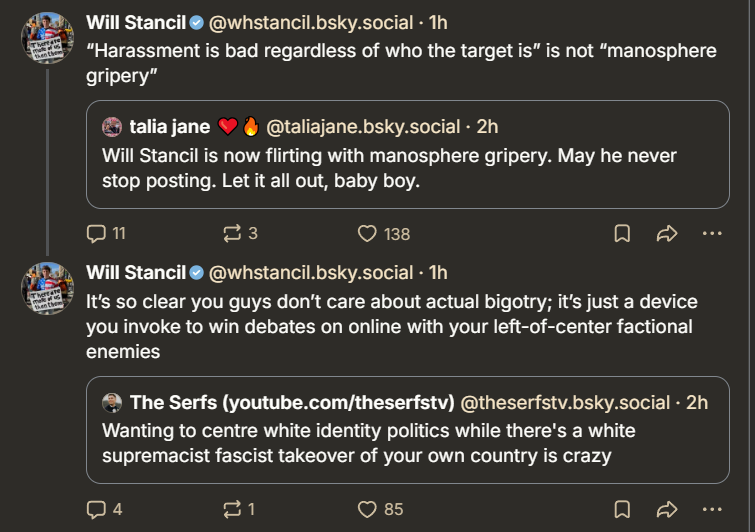
Task: Share the first post via arrow icon
Action: 667,234
